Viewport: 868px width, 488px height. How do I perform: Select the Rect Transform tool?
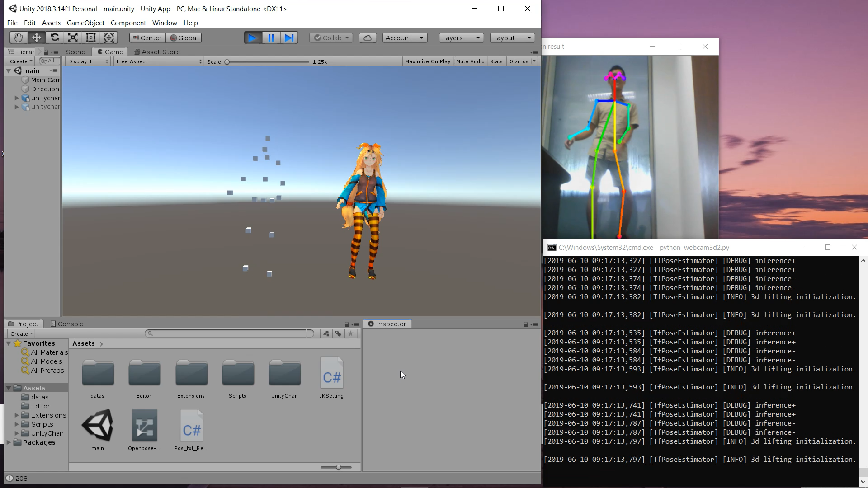click(x=91, y=38)
